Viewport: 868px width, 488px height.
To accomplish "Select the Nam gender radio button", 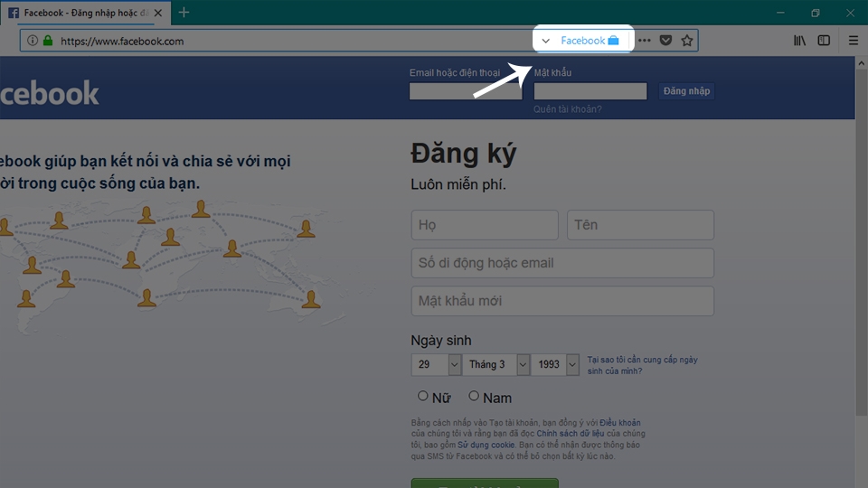I will (x=473, y=396).
